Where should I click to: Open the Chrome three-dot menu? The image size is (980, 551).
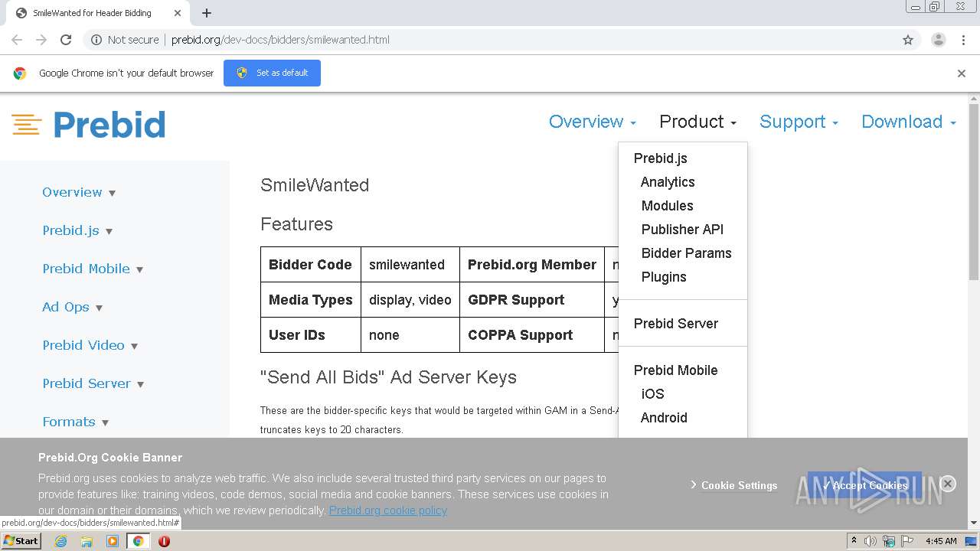963,40
